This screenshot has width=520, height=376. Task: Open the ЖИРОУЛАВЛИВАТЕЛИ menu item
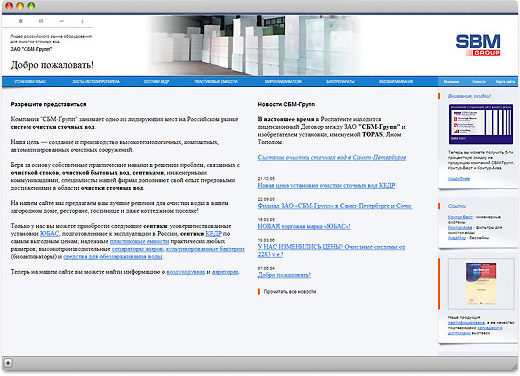tap(283, 82)
